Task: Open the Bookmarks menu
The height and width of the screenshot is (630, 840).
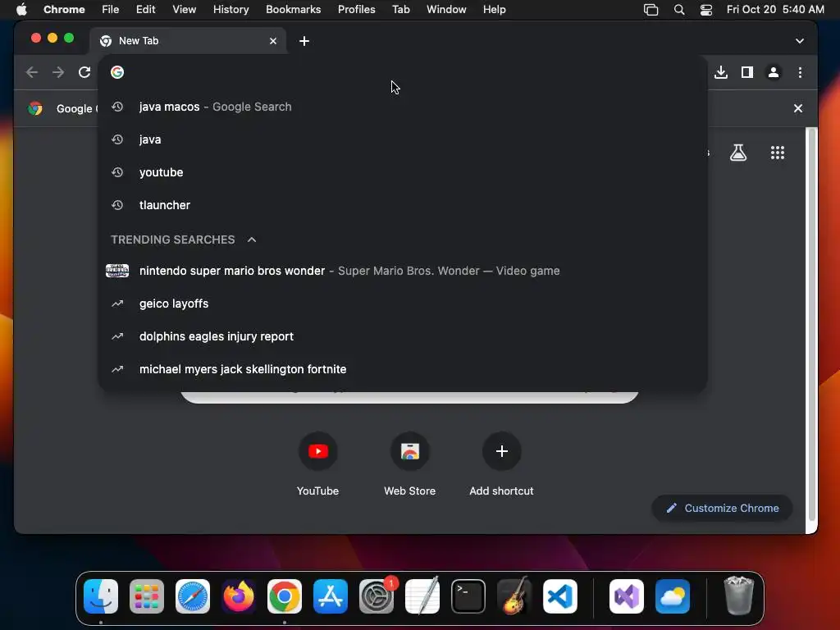Action: click(293, 9)
